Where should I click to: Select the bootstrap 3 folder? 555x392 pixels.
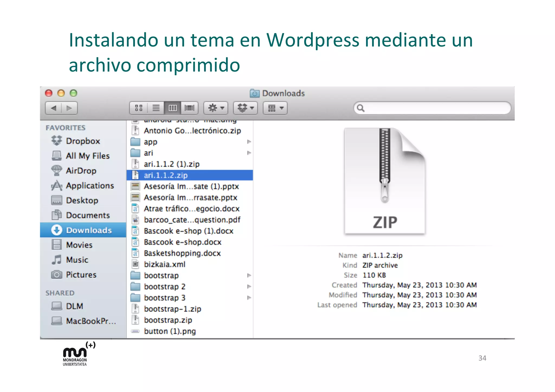(190, 298)
